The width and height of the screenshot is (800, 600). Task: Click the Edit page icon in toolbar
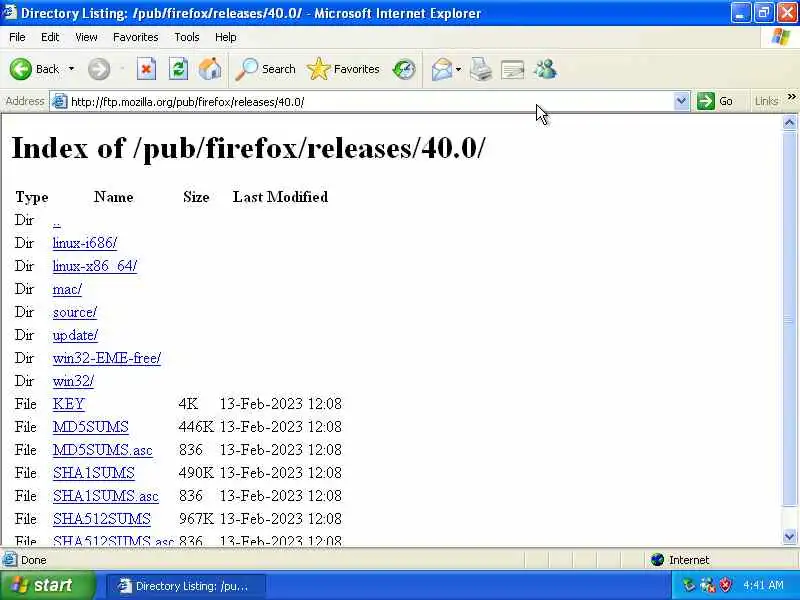pos(513,69)
